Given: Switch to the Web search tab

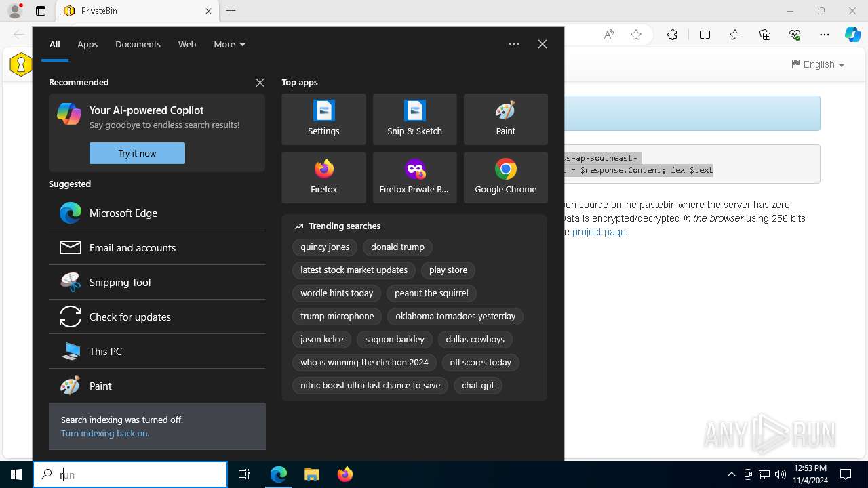Looking at the screenshot, I should click(x=187, y=44).
